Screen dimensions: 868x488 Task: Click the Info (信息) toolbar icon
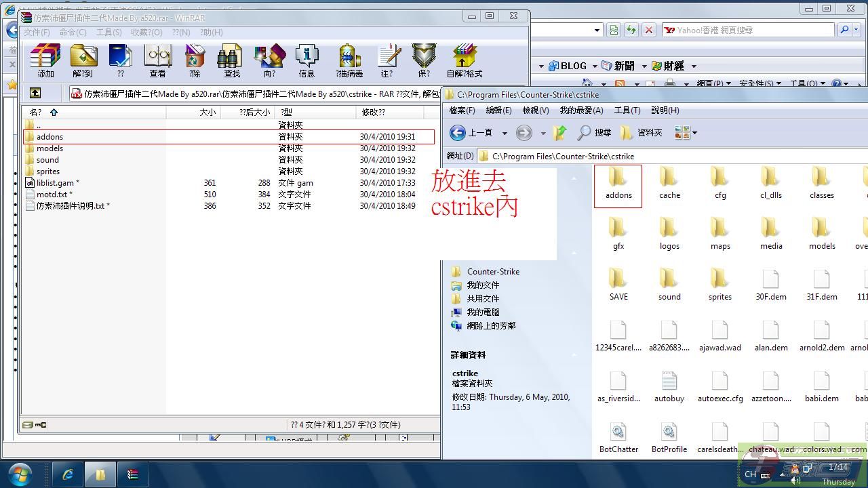pos(307,61)
